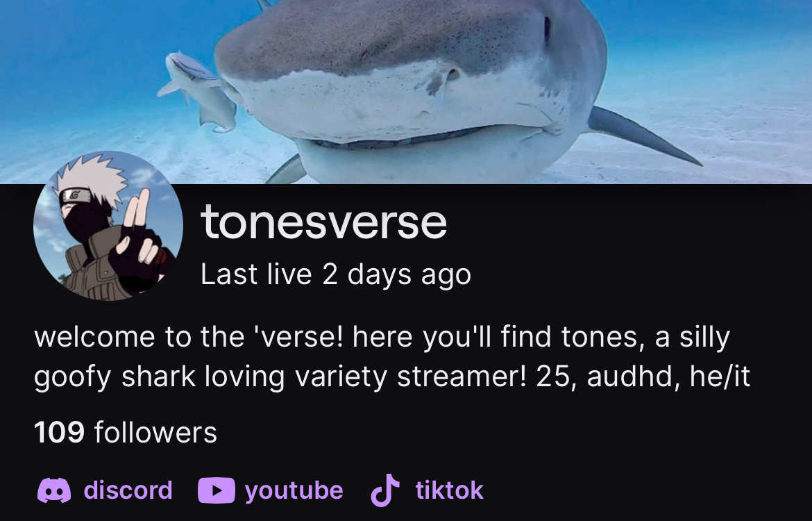
Task: Click the TikTok music-note icon
Action: (385, 490)
